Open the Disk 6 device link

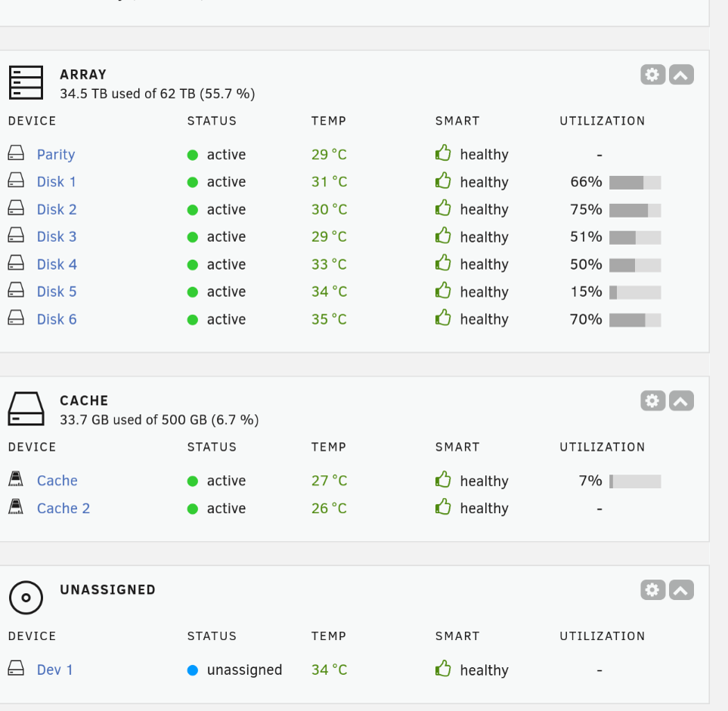tap(57, 320)
